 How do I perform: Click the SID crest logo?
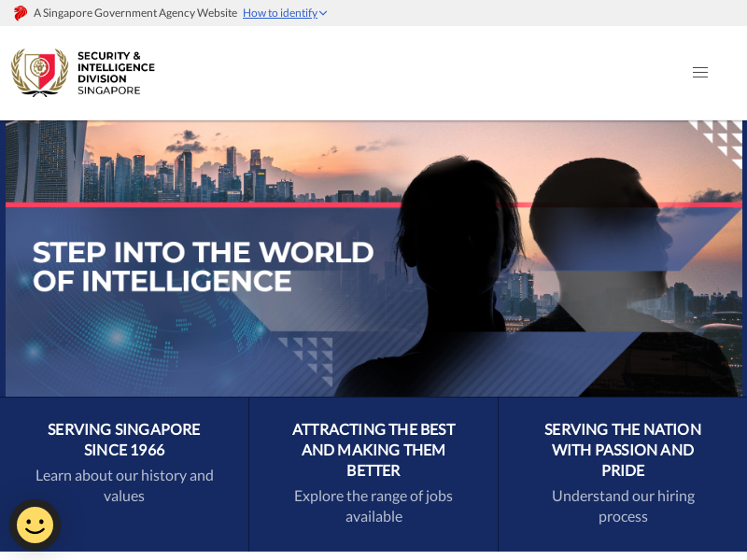coord(40,73)
